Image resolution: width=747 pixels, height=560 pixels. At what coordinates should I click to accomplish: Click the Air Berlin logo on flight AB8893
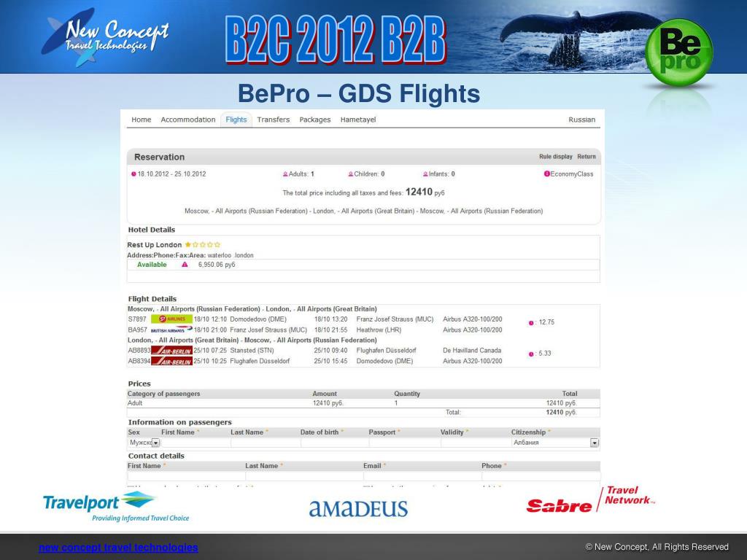tap(171, 351)
